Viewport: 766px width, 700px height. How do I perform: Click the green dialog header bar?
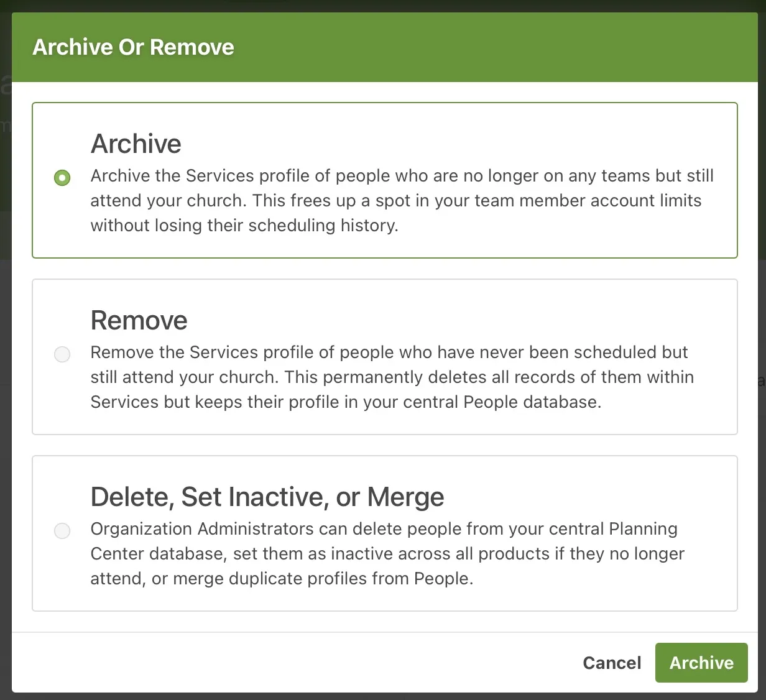pyautogui.click(x=435, y=47)
